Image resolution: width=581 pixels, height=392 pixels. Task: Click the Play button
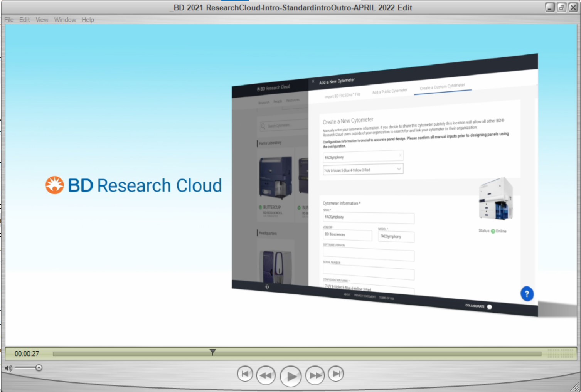pyautogui.click(x=291, y=376)
